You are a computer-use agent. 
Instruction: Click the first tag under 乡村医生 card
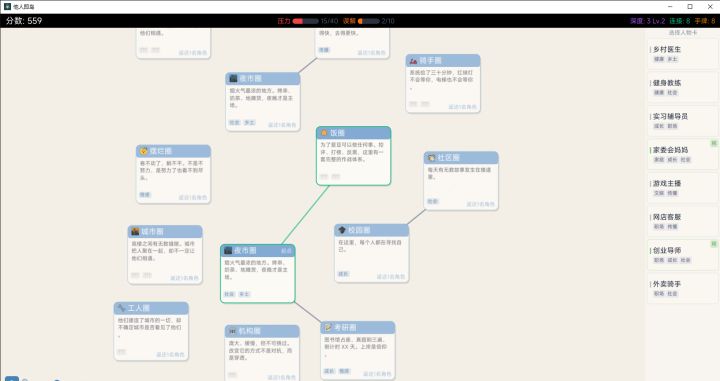659,59
